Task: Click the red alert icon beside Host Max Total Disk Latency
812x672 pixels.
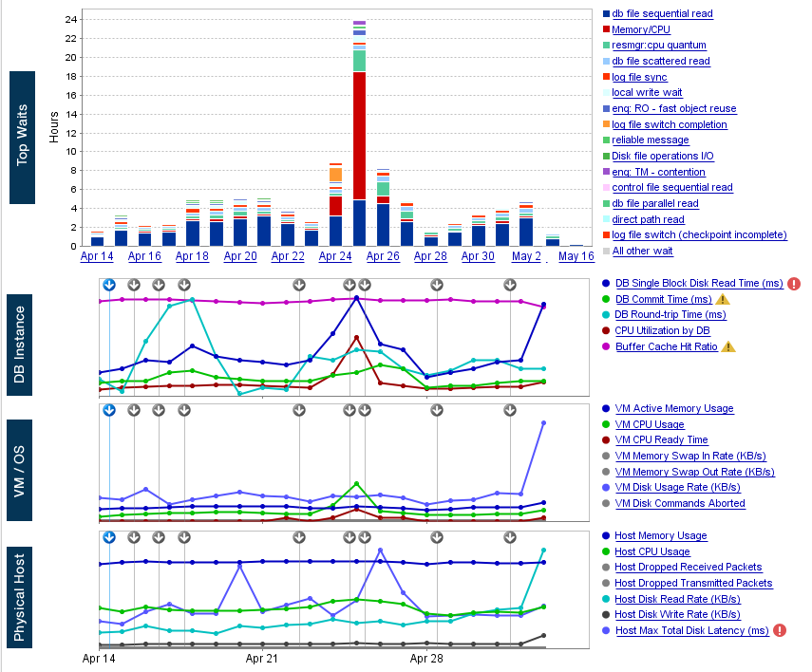Action: click(x=780, y=630)
